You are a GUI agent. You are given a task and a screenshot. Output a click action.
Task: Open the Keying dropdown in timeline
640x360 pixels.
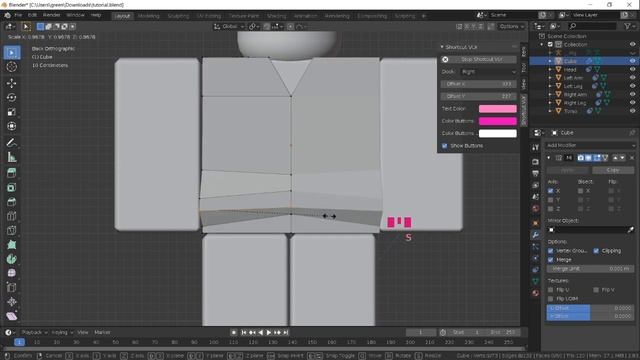(61, 332)
